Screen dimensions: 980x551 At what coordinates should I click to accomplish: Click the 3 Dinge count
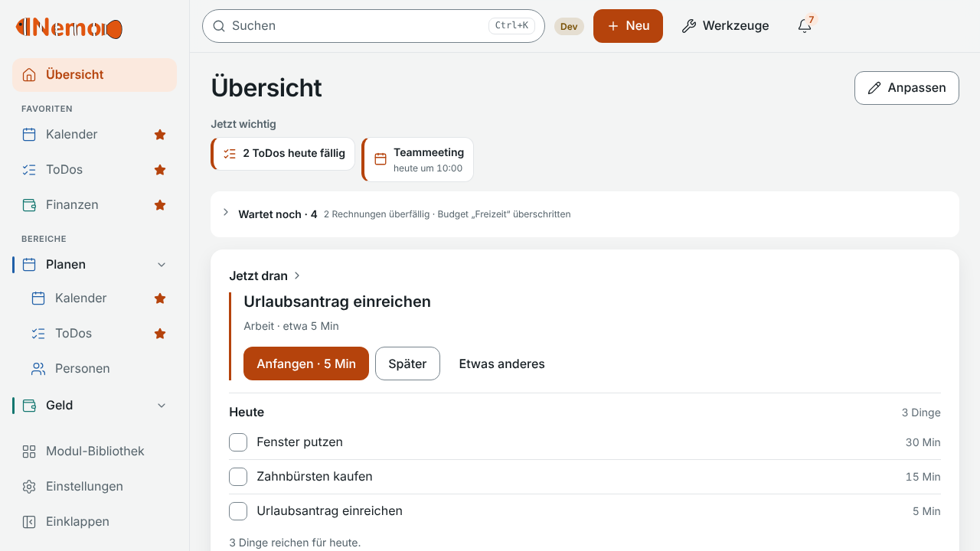tap(921, 412)
